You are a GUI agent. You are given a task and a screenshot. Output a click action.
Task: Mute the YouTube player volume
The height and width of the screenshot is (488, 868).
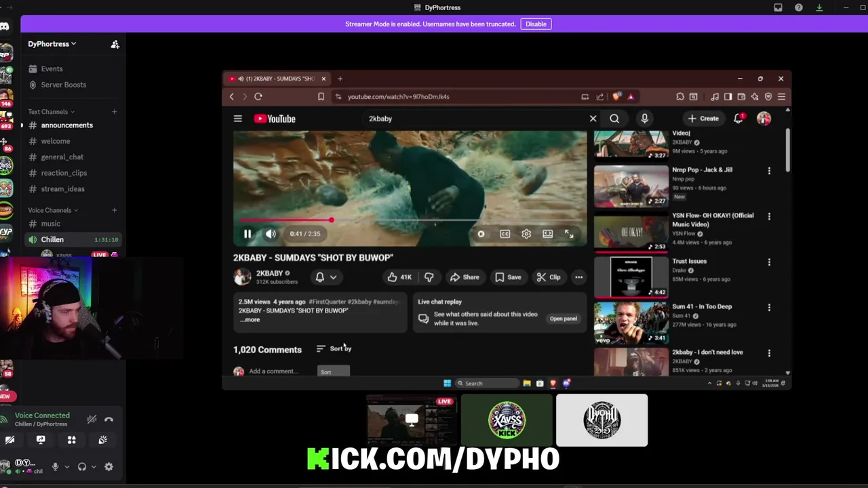(271, 234)
